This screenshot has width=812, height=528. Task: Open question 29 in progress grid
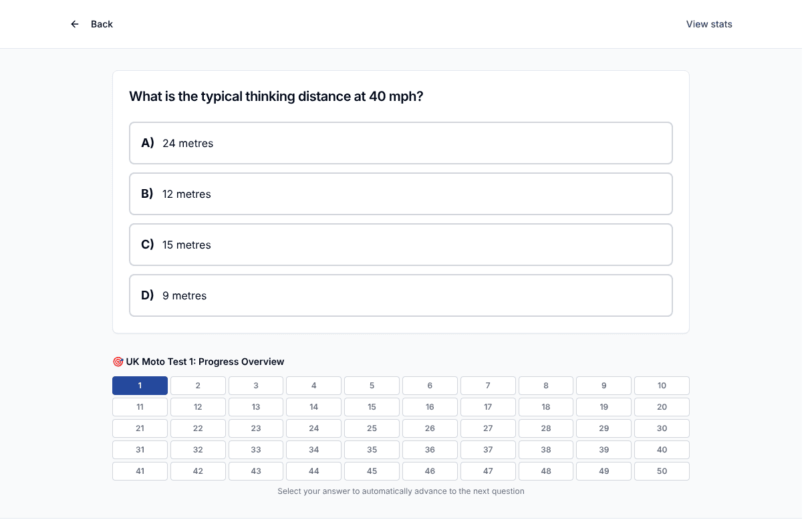pyautogui.click(x=604, y=428)
